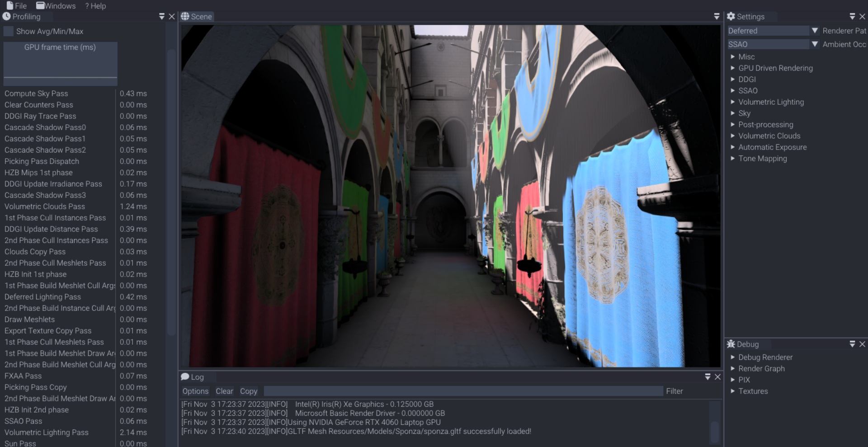Click the Profiling clock icon
This screenshot has width=868, height=447.
pyautogui.click(x=6, y=16)
